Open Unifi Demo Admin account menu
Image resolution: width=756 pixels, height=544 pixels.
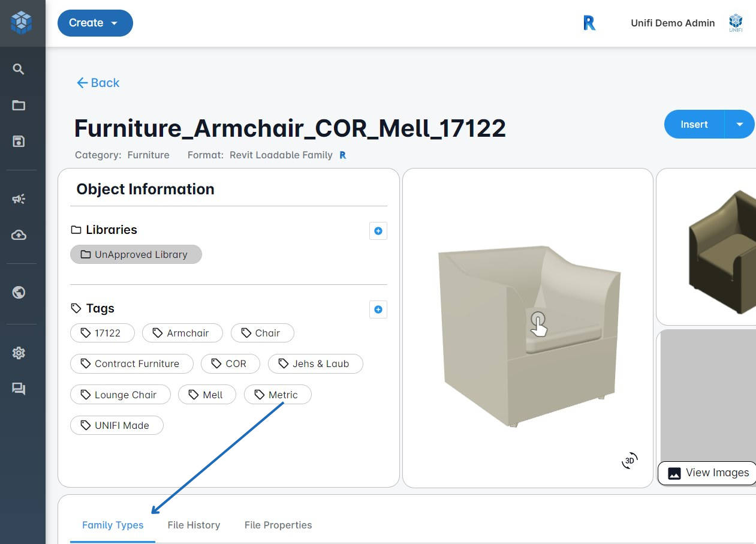tap(673, 23)
